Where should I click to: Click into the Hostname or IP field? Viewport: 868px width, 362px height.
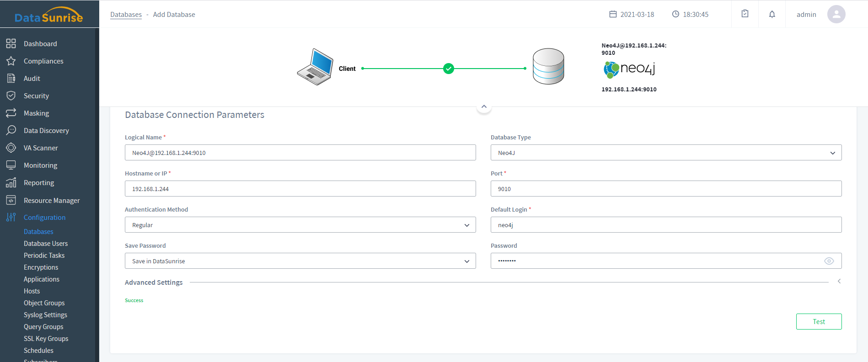pyautogui.click(x=300, y=189)
